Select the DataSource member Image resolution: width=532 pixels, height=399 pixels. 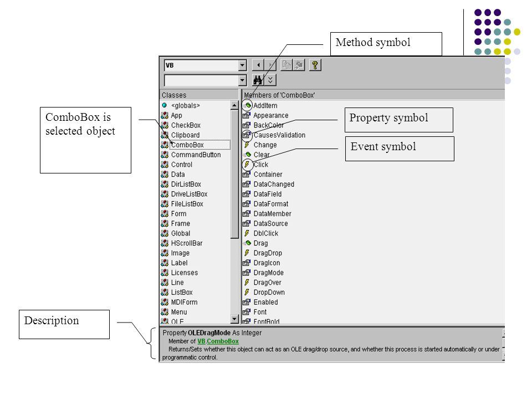point(271,223)
